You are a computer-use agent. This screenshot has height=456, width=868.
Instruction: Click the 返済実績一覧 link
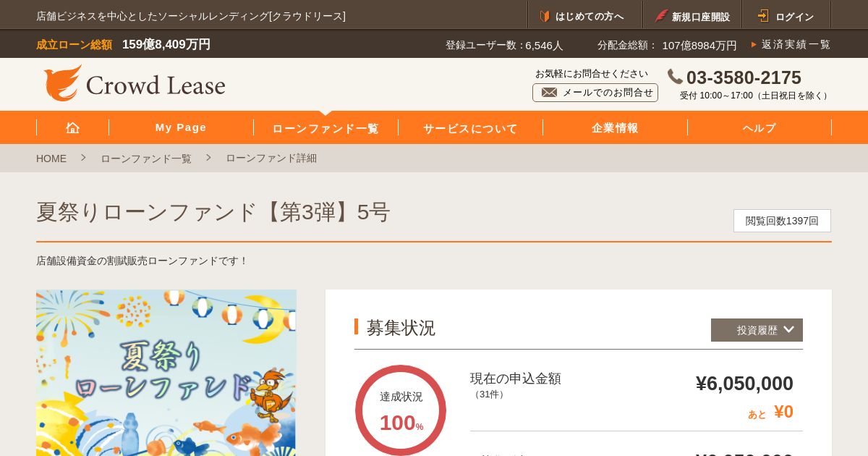coord(796,45)
